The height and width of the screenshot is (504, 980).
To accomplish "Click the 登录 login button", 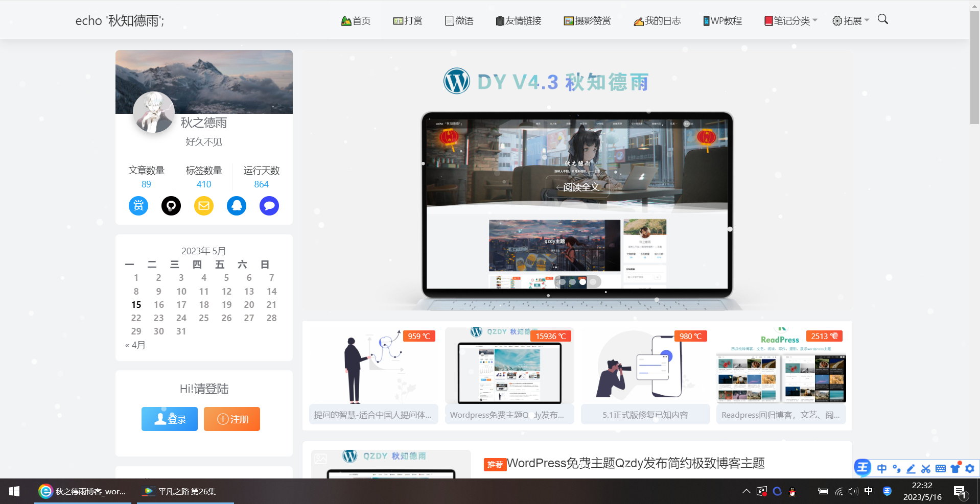I will coord(170,419).
